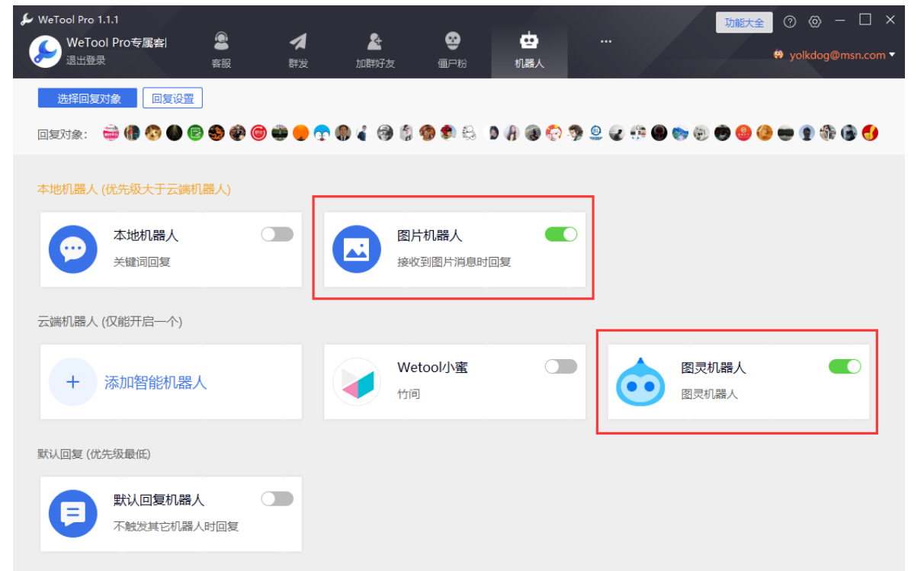Click the WeTool wrench logo avatar
The height and width of the screenshot is (571, 924).
45,51
